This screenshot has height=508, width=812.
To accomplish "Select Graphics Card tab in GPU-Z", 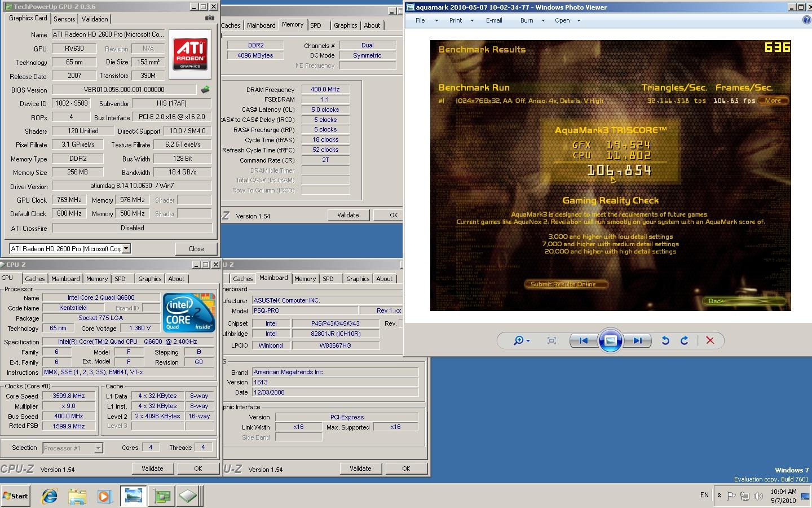I will tap(28, 18).
